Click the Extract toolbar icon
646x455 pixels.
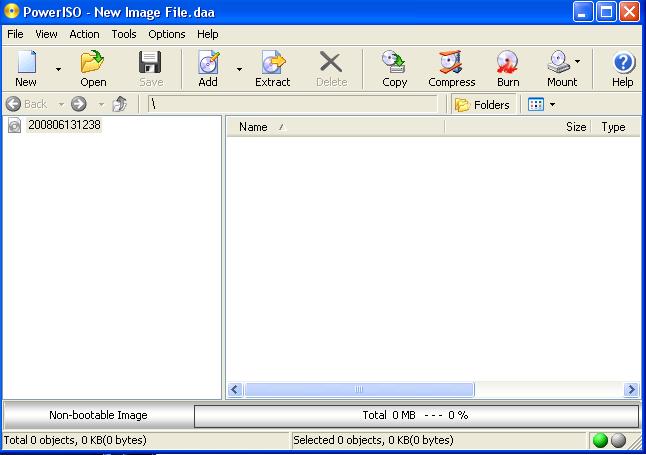pos(273,62)
